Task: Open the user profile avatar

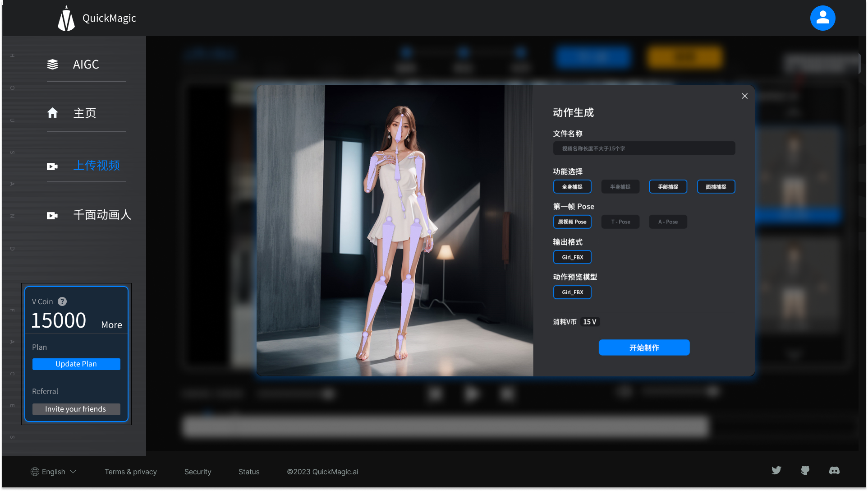Action: tap(822, 18)
